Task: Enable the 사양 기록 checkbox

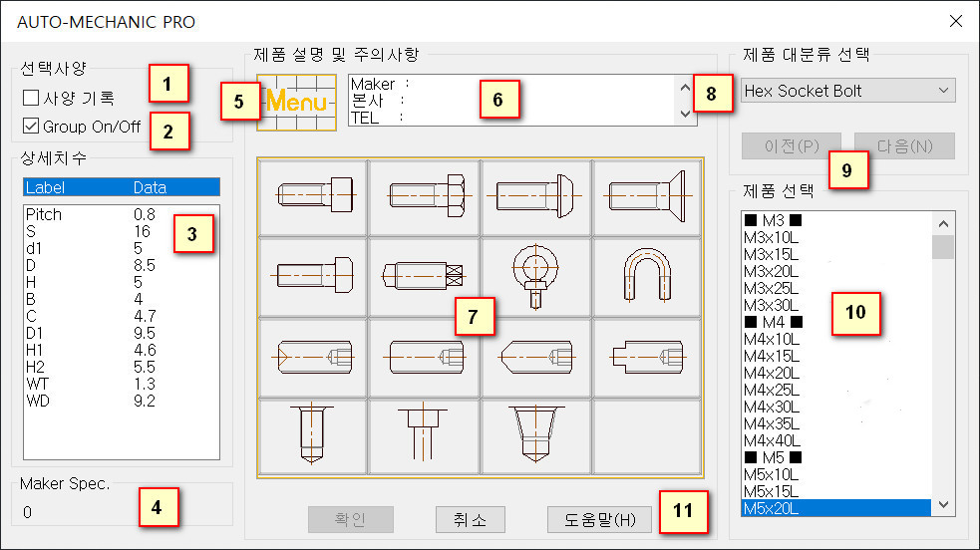Action: click(31, 98)
